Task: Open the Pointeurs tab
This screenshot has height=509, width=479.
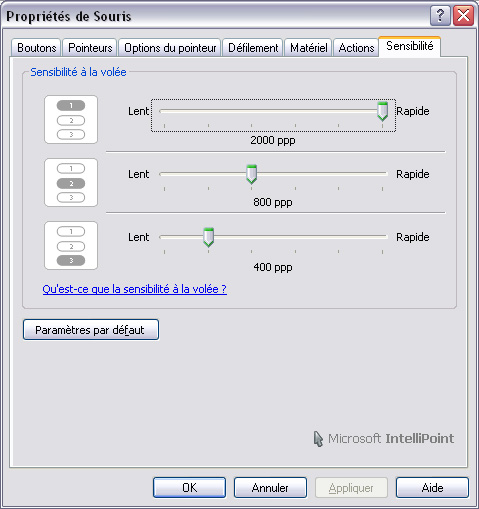Action: (x=90, y=48)
